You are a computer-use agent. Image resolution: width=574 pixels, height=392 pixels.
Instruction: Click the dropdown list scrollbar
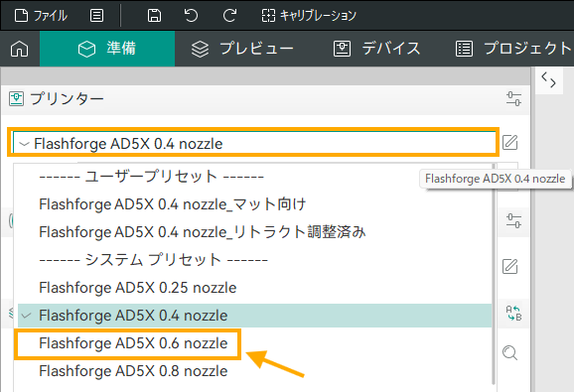click(494, 274)
